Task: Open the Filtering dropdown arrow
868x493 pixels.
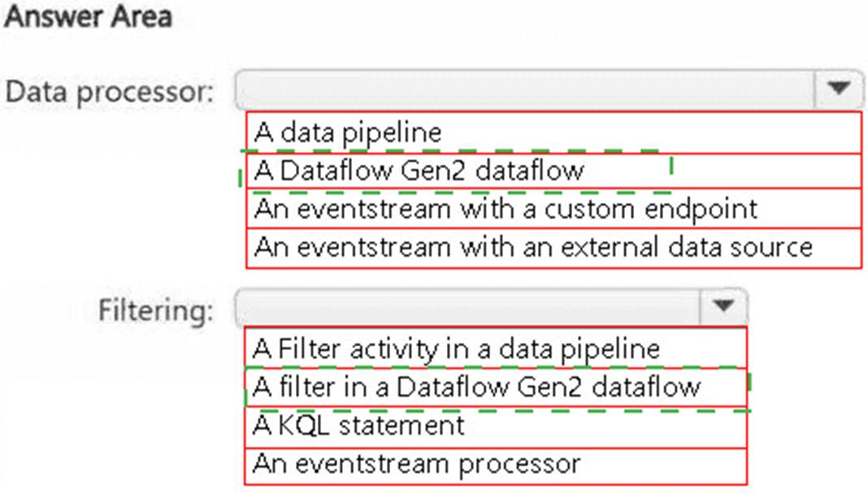Action: click(723, 307)
